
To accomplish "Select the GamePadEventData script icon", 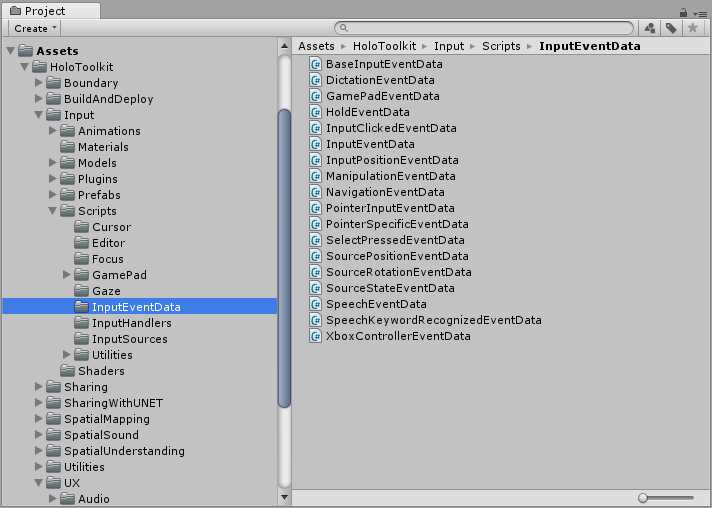I will pos(315,96).
